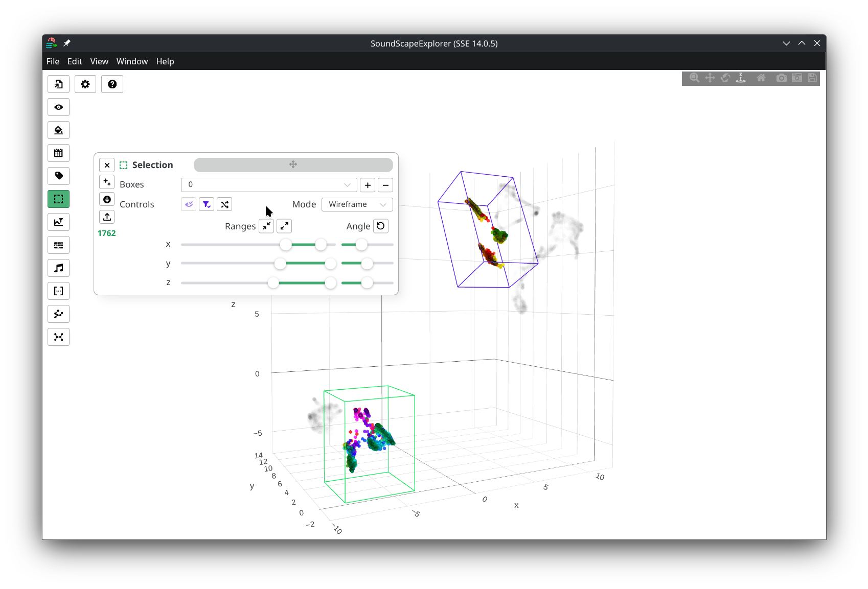This screenshot has width=868, height=589.
Task: Open the music note audio panel
Action: point(59,268)
